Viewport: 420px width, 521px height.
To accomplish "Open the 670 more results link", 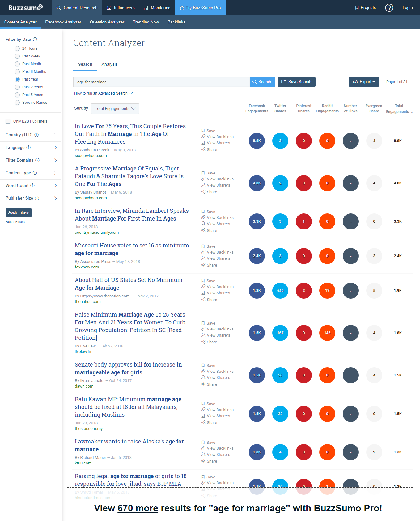I will (138, 508).
